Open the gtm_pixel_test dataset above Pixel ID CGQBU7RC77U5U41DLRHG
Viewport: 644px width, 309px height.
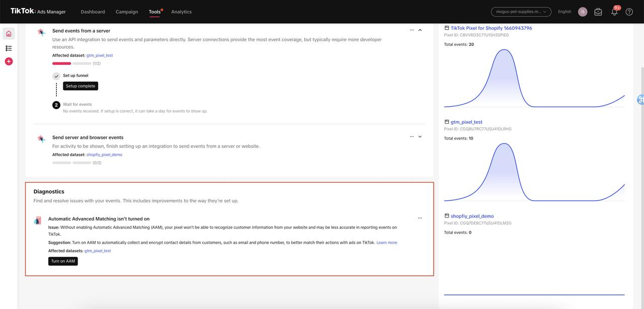pyautogui.click(x=466, y=122)
